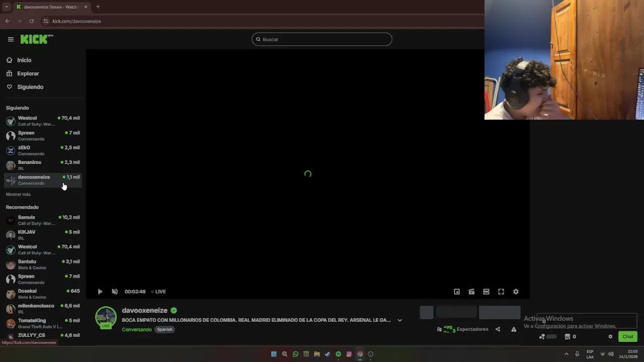
Task: Click the kick.com/davooxeneize address bar
Action: tap(76, 21)
